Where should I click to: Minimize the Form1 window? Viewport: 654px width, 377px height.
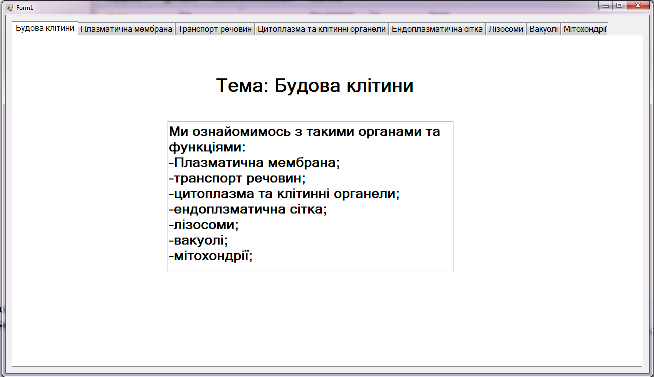[x=605, y=5]
